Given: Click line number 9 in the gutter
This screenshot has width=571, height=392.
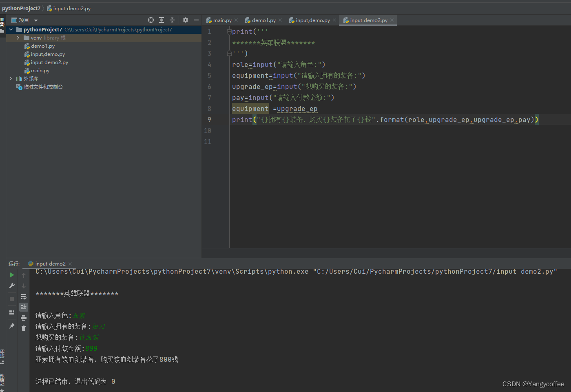Looking at the screenshot, I should (209, 120).
